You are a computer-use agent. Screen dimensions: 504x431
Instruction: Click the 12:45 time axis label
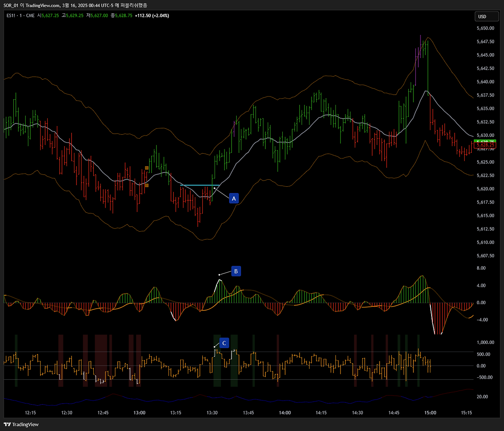103,413
